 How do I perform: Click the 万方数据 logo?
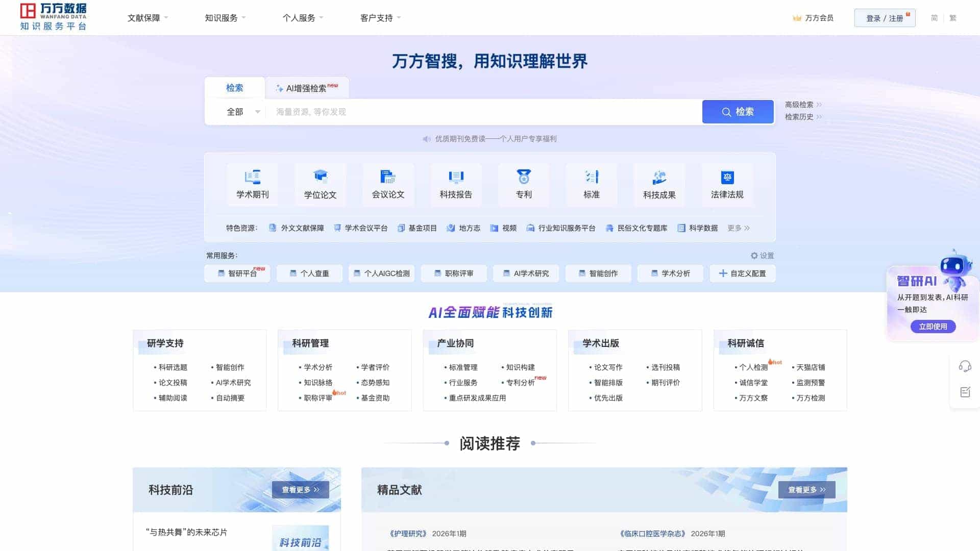click(x=53, y=17)
